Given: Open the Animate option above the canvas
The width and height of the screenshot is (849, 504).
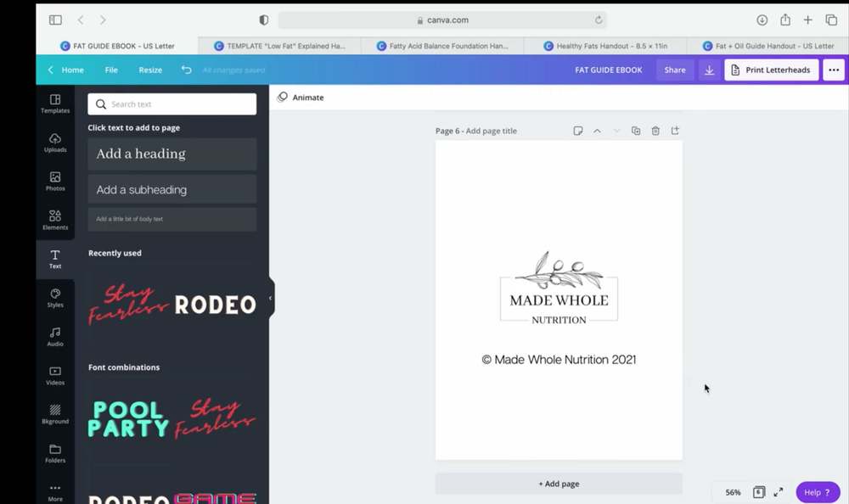Looking at the screenshot, I should pos(301,97).
